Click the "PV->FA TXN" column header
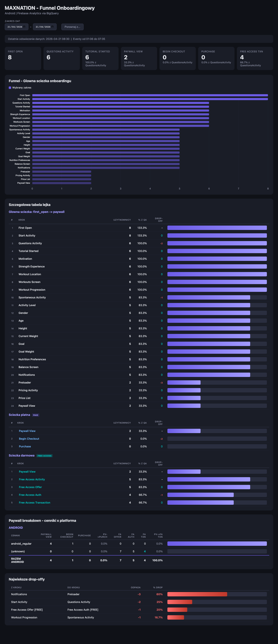The width and height of the screenshot is (278, 644). pos(158,535)
